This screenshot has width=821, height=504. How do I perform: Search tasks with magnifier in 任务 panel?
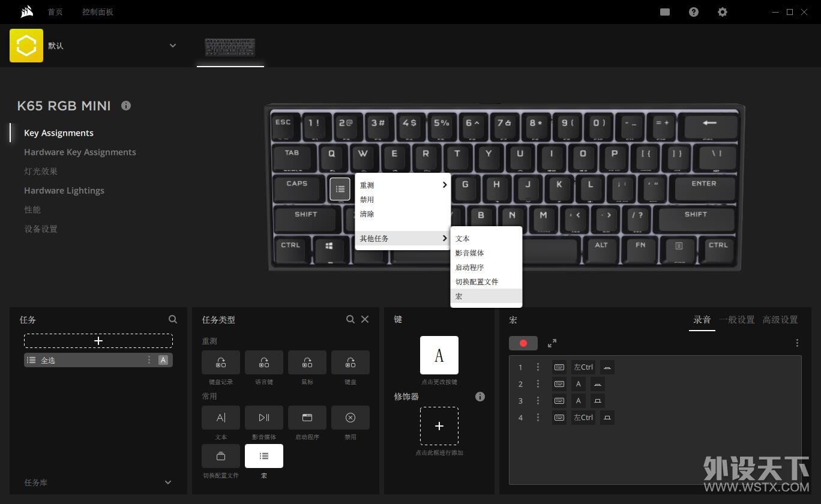pos(173,319)
